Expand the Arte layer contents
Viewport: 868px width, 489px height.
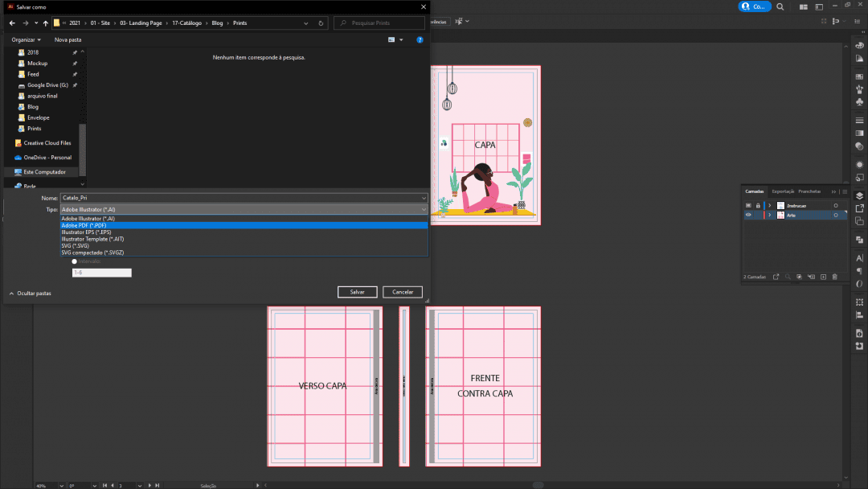[770, 216]
